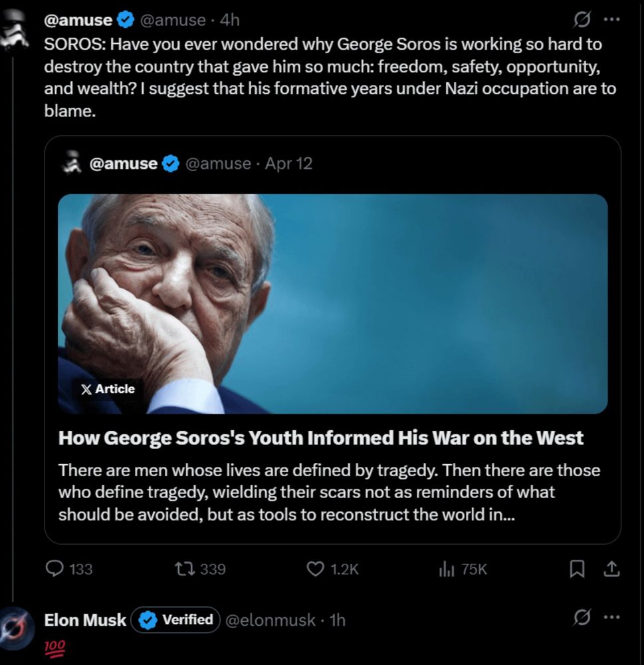
Task: Open the quoted post's Apr 12 timestamp
Action: [288, 164]
